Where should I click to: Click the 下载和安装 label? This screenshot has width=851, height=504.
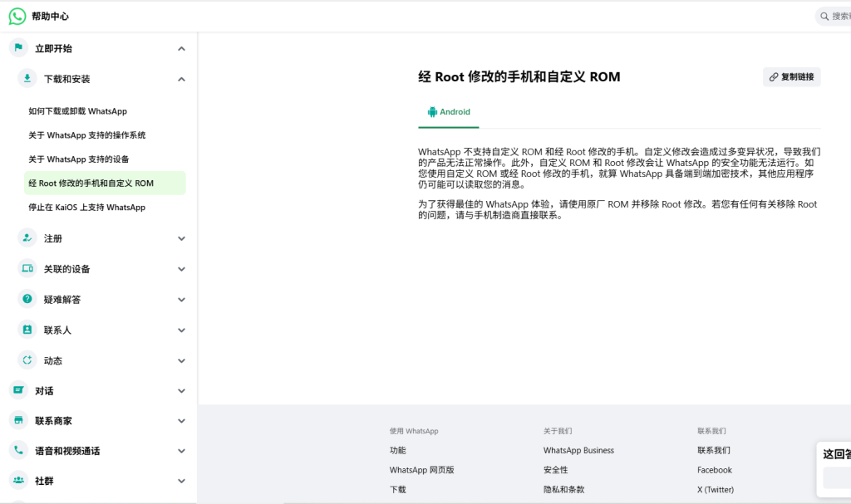(x=66, y=79)
